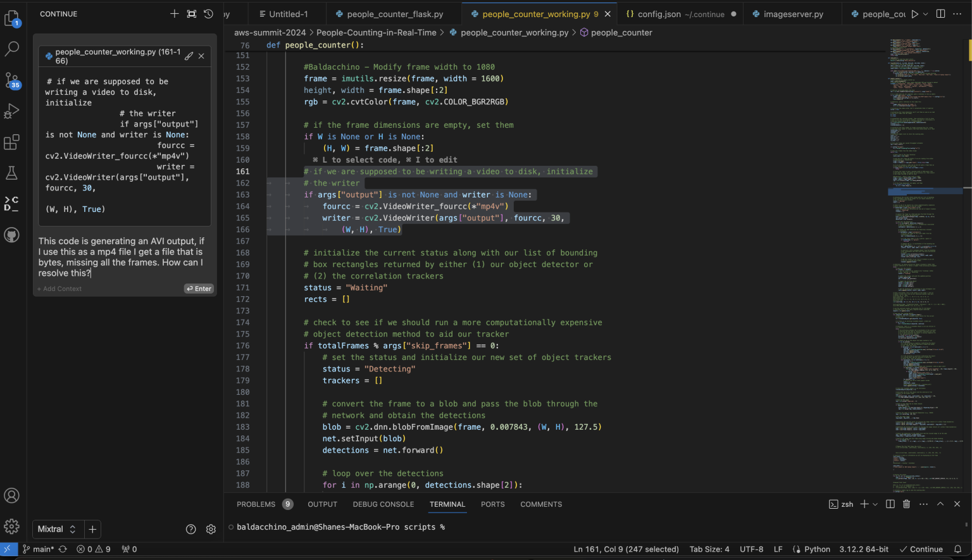Open the GitHub view in the activity bar
972x560 pixels.
point(11,235)
